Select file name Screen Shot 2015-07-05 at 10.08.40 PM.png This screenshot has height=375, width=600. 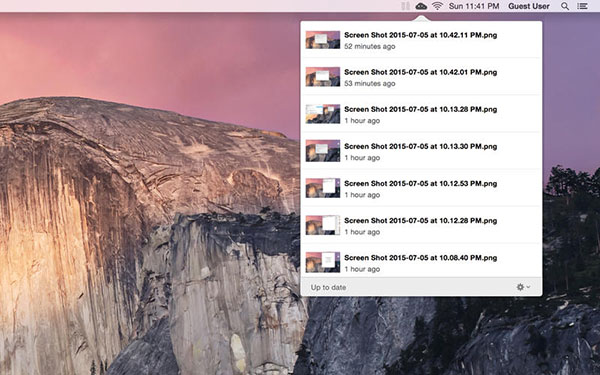click(421, 258)
